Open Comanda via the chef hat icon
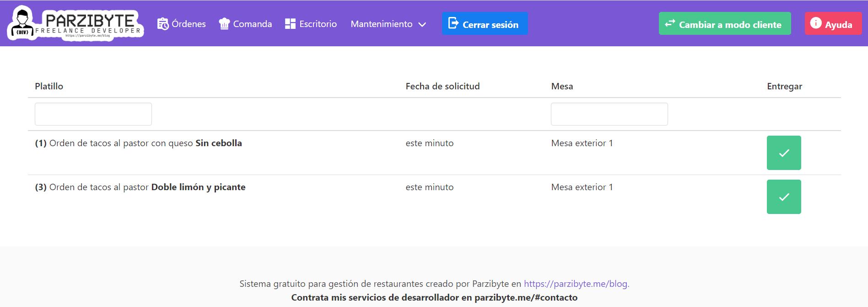The width and height of the screenshot is (868, 307). 224,24
